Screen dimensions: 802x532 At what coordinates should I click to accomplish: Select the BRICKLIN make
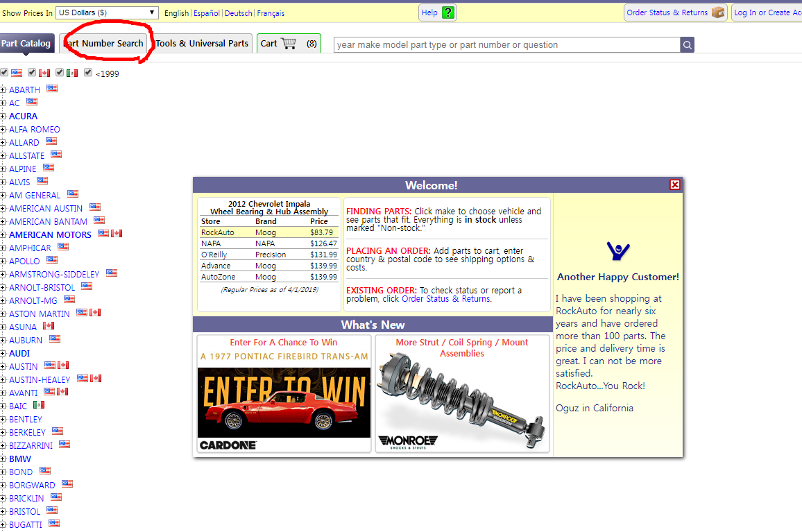point(26,499)
